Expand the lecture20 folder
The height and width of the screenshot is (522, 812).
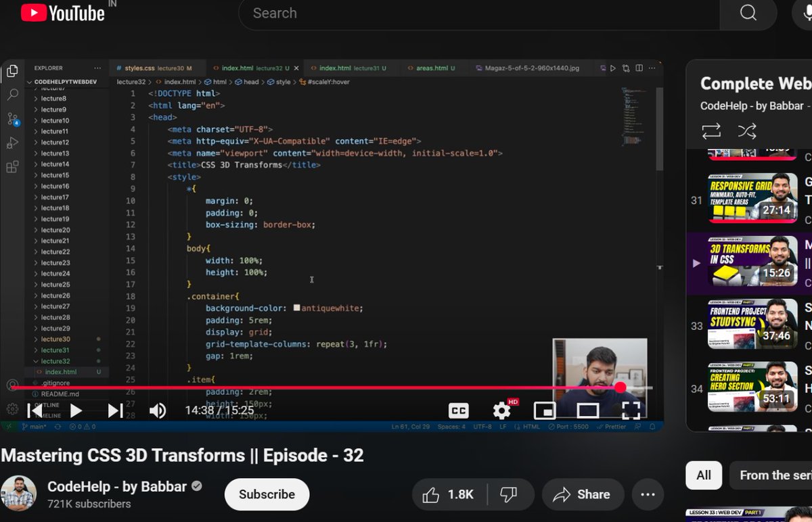click(55, 230)
